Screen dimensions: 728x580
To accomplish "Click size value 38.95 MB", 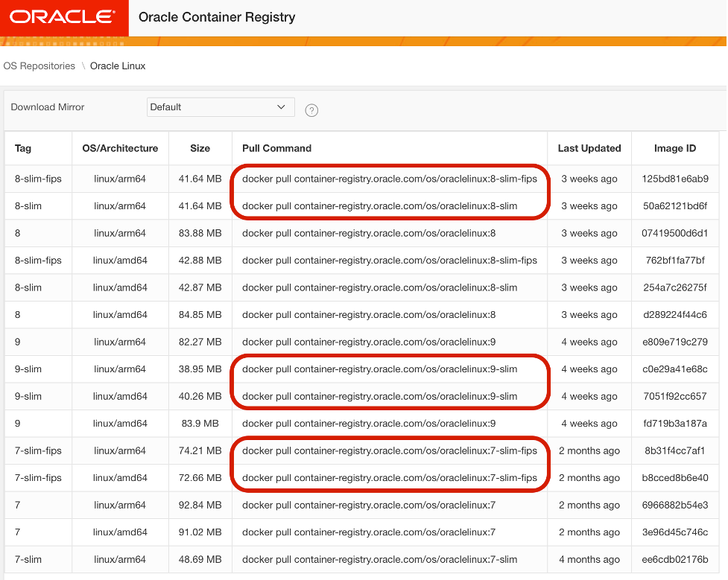I will coord(200,369).
